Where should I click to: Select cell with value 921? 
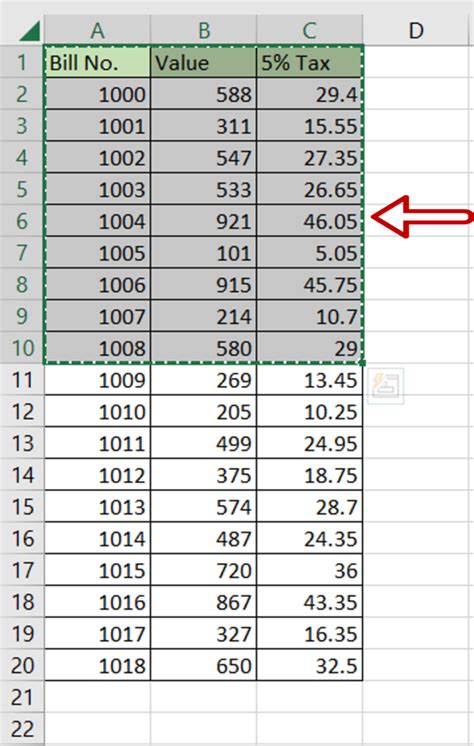pos(204,221)
